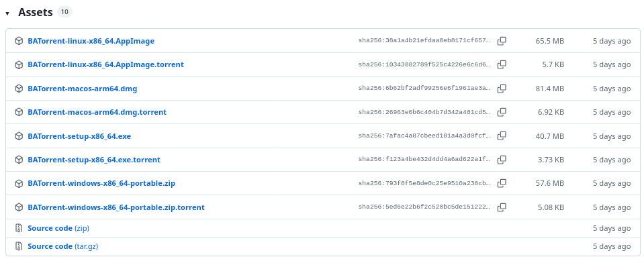The height and width of the screenshot is (263, 644).
Task: Download BATorrent-setup-x86_64.exe
Action: 79,136
